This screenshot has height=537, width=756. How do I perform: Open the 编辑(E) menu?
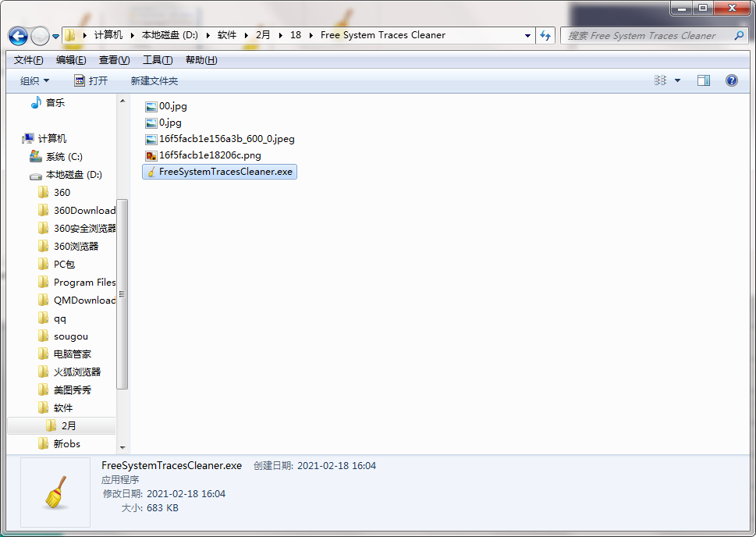click(71, 60)
